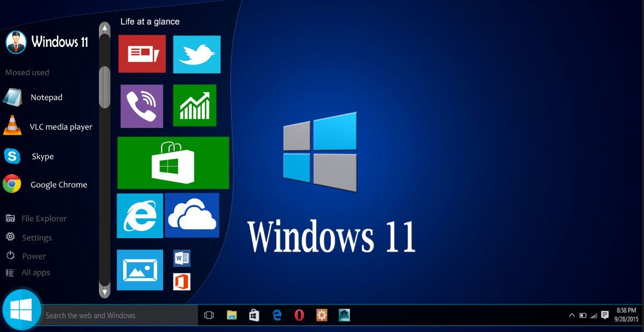Show hidden system tray icons
The height and width of the screenshot is (332, 644).
[x=572, y=316]
